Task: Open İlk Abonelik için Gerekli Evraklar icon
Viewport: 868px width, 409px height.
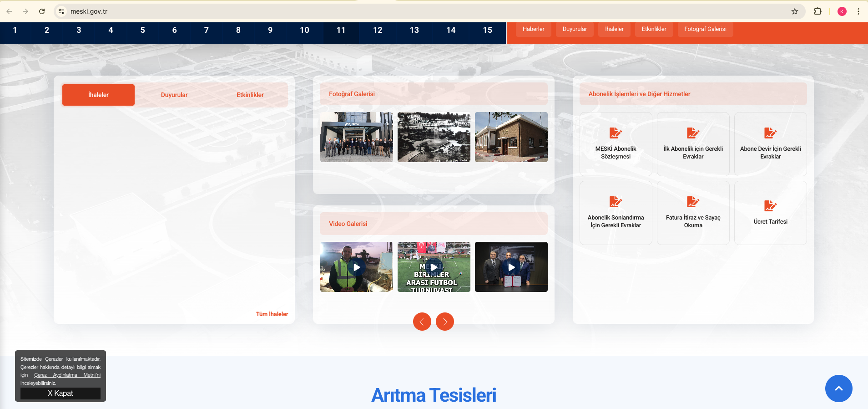Action: coord(693,133)
